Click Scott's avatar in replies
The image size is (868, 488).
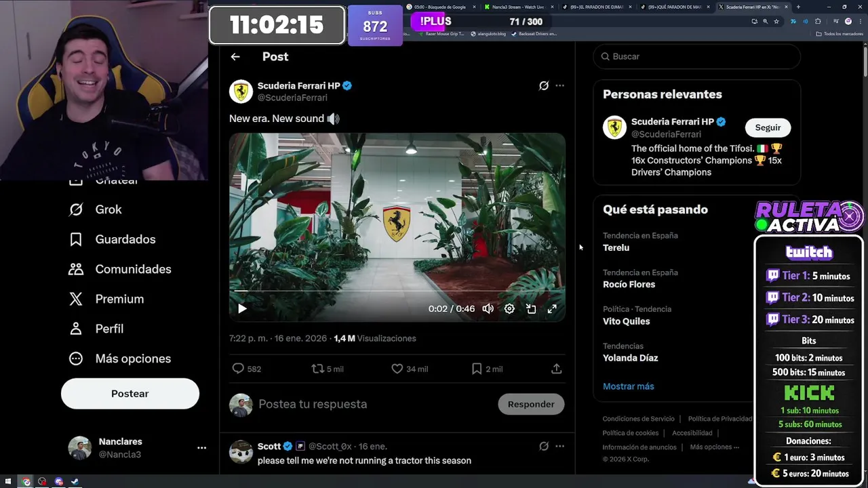[241, 452]
